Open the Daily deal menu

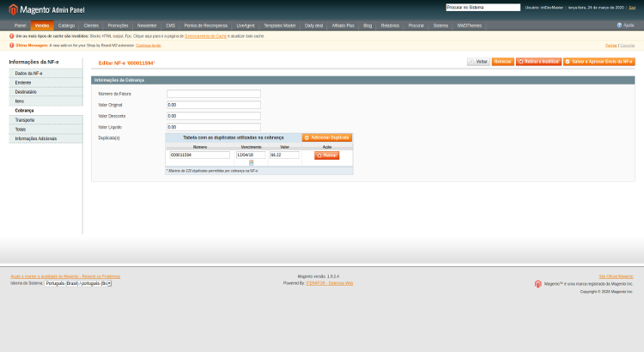click(313, 26)
